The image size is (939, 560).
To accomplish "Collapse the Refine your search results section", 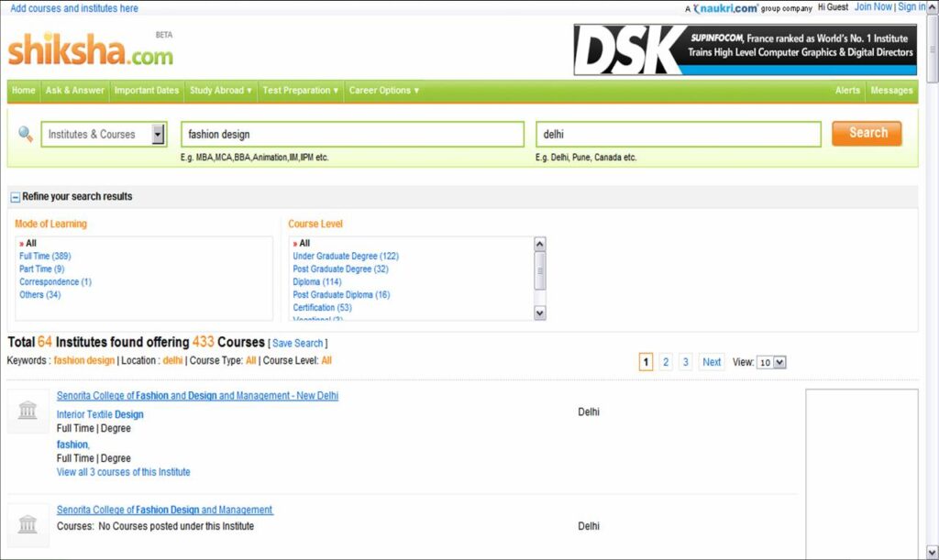I will click(x=16, y=197).
